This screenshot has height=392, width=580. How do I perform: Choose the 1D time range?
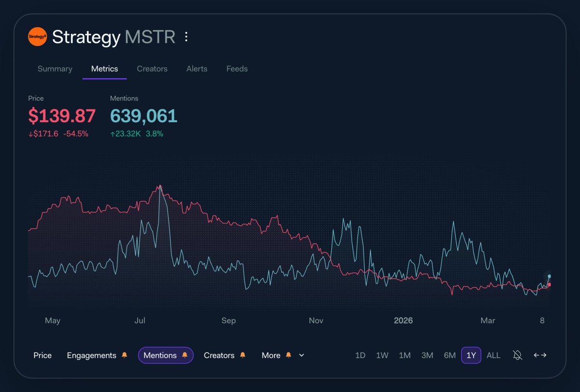[x=360, y=355]
